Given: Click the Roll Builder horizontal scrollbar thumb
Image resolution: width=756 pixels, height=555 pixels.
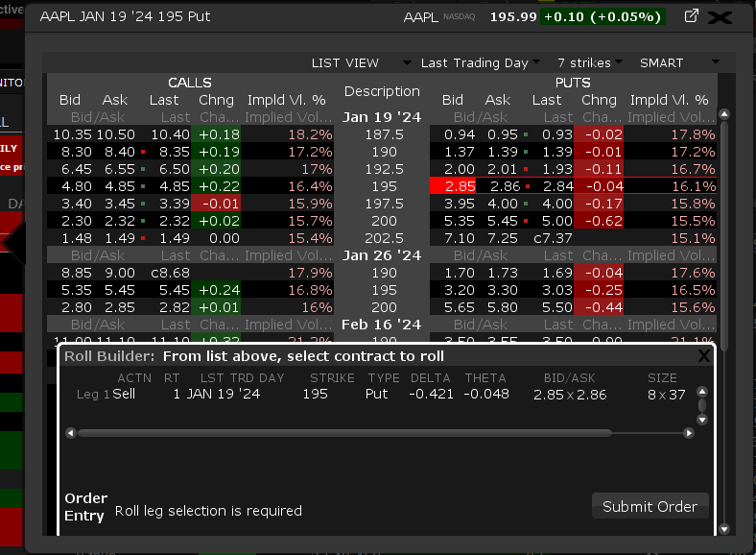Looking at the screenshot, I should click(x=345, y=433).
